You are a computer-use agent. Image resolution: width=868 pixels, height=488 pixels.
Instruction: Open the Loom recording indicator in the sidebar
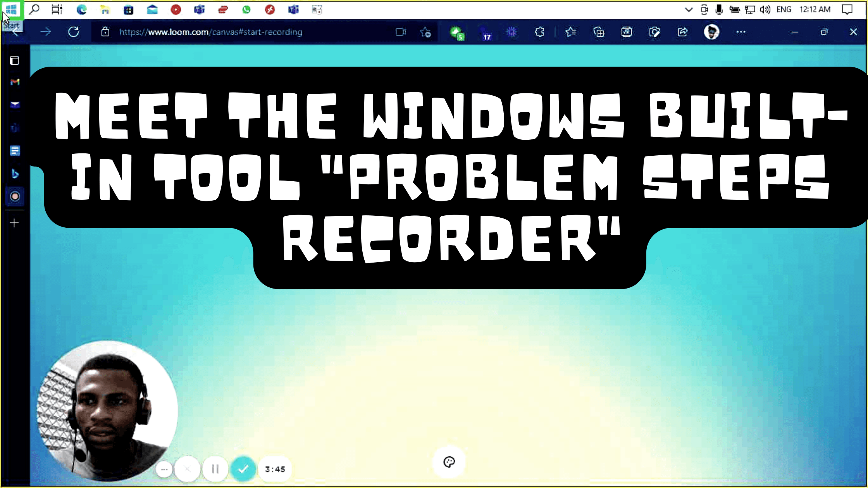click(15, 197)
